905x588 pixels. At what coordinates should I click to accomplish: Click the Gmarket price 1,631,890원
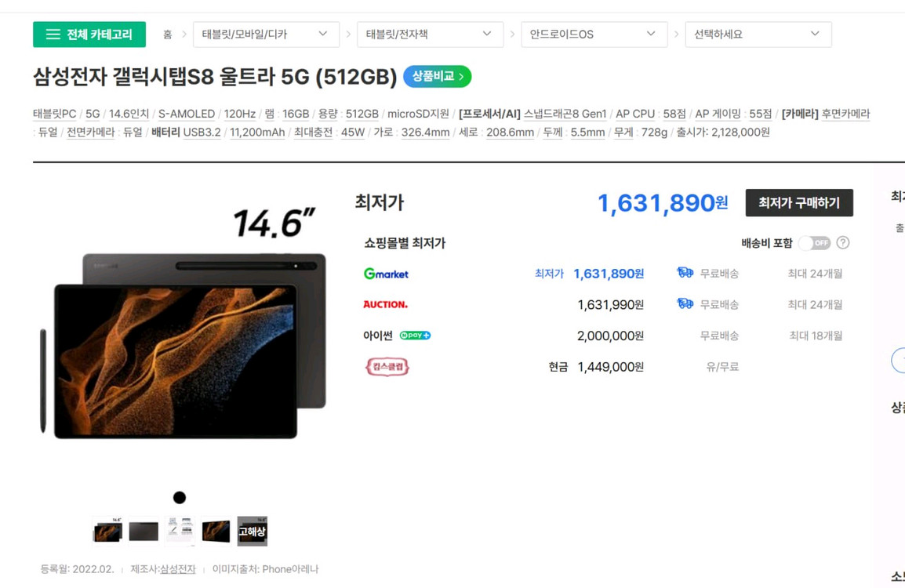click(609, 274)
